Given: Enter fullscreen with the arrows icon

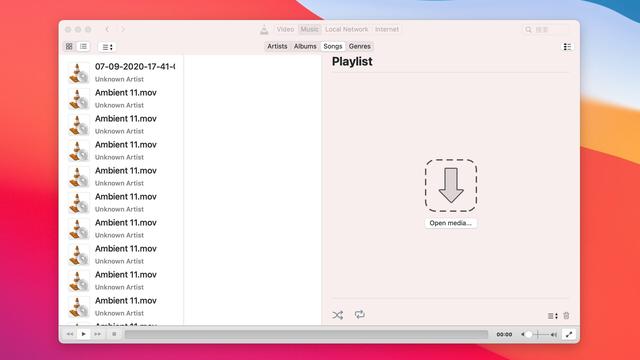Looking at the screenshot, I should 569,335.
